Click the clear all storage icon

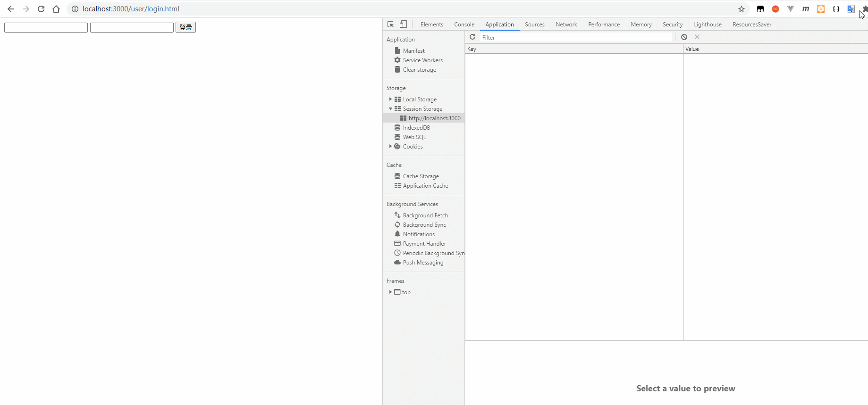pos(684,37)
